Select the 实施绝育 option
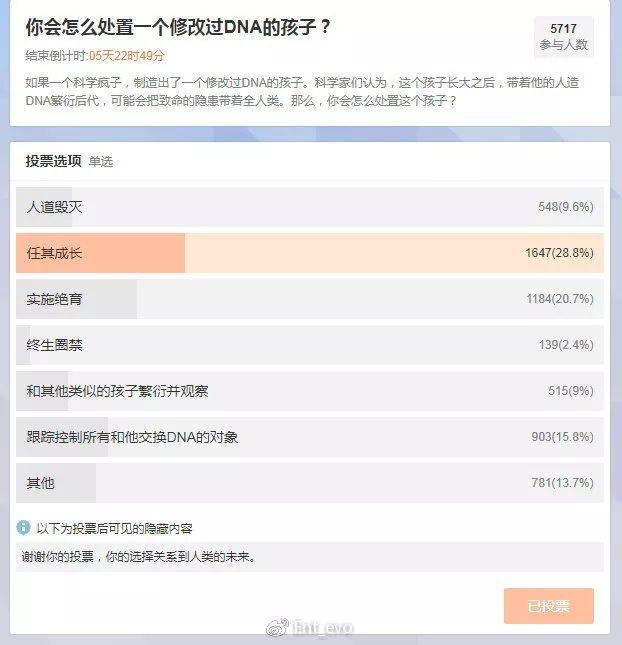The height and width of the screenshot is (645, 622). pyautogui.click(x=55, y=299)
